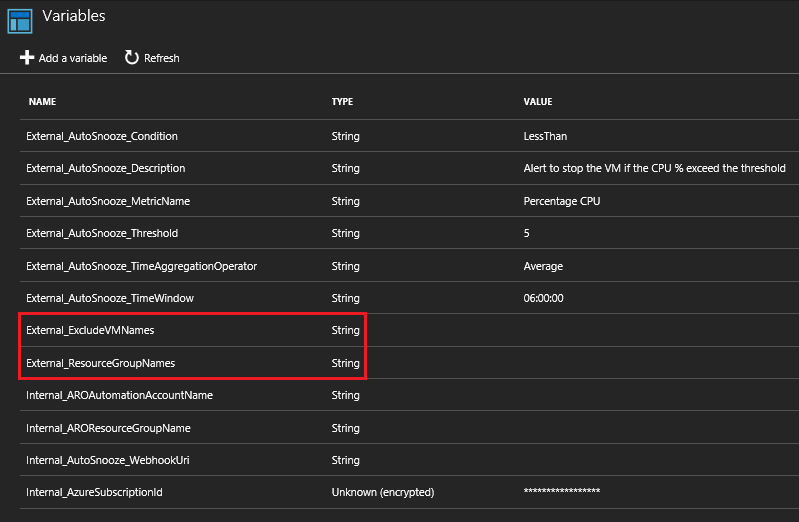Click the plus icon for Add a variable

coord(26,58)
